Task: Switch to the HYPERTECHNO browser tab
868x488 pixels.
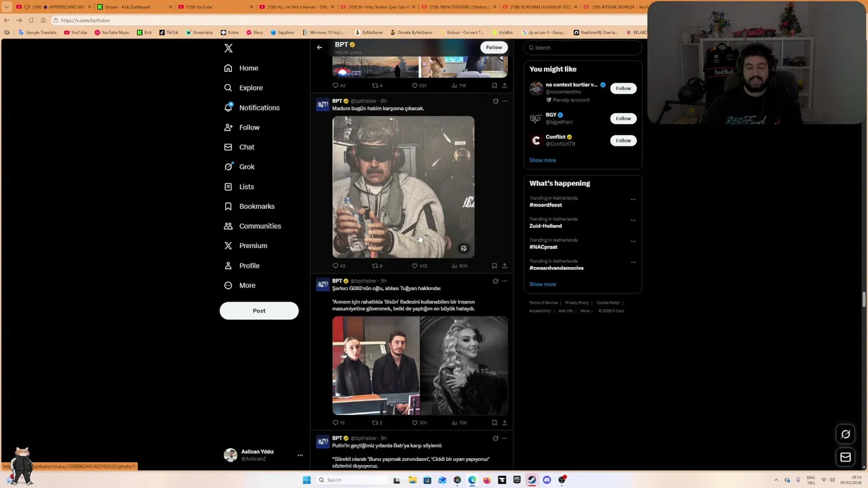Action: [x=53, y=7]
